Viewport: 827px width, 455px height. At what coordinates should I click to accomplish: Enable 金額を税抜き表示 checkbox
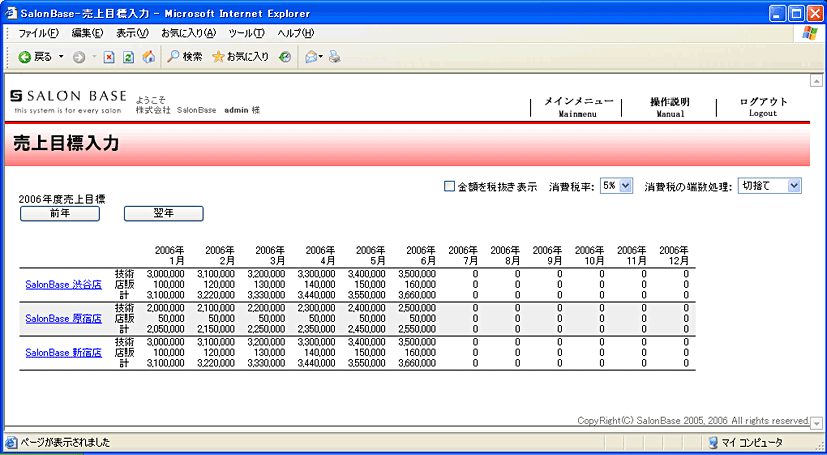449,186
